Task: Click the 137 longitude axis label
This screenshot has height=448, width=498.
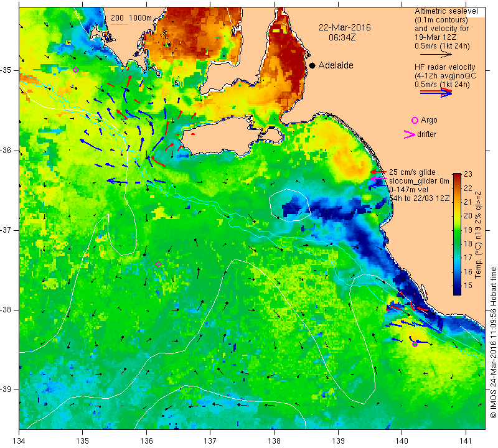Action: tap(210, 441)
